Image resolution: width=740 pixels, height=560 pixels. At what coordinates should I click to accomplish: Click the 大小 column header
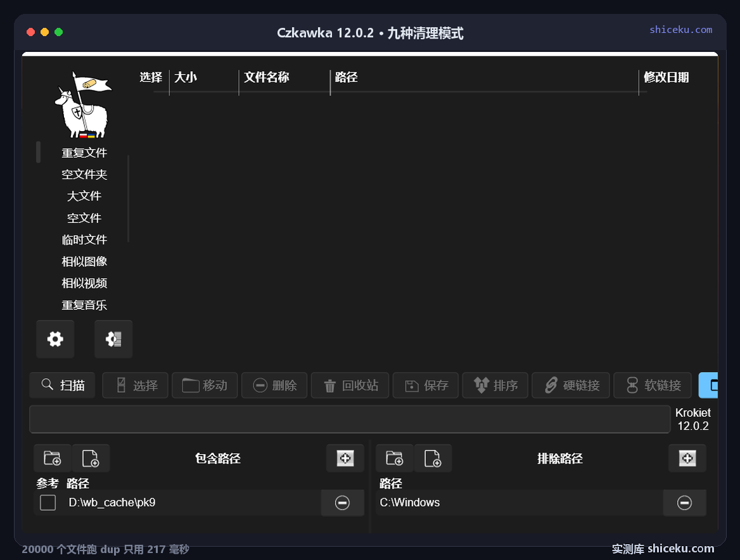coord(186,77)
